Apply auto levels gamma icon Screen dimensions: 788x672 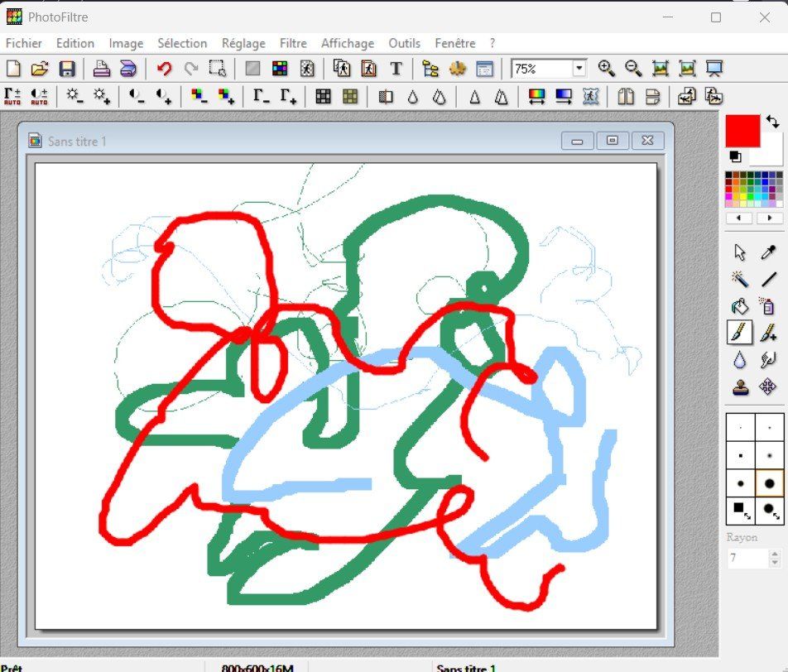pyautogui.click(x=12, y=96)
